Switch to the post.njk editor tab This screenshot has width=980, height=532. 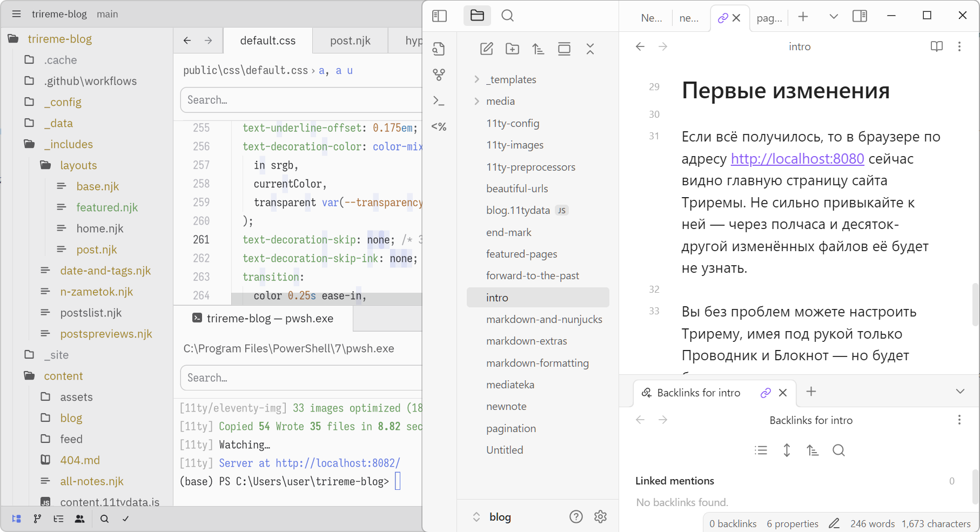[350, 41]
